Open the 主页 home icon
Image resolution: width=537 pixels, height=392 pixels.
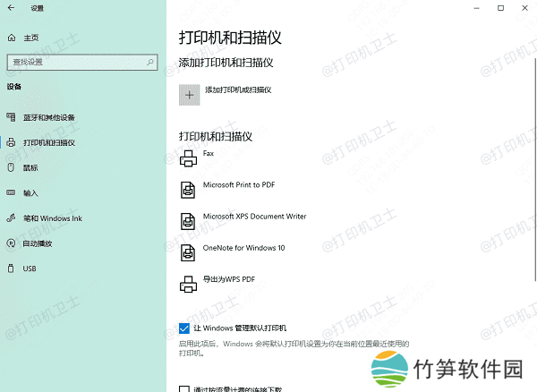12,38
